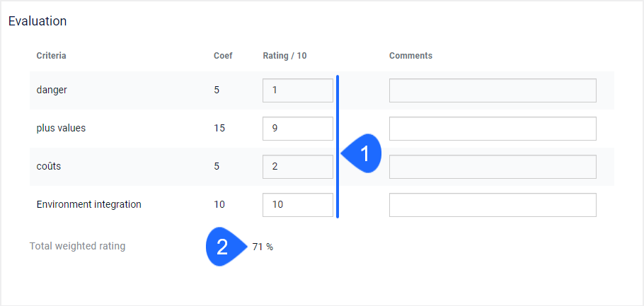Click the comments box for plus values
This screenshot has height=306, width=644.
(493, 129)
